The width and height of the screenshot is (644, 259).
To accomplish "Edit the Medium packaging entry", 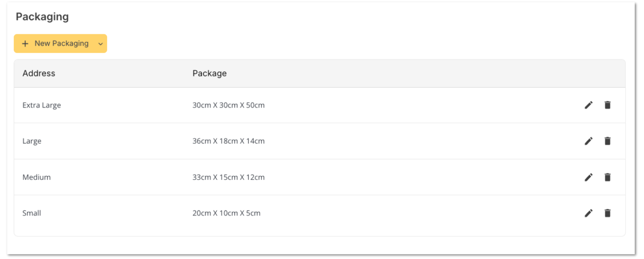I will coord(588,177).
